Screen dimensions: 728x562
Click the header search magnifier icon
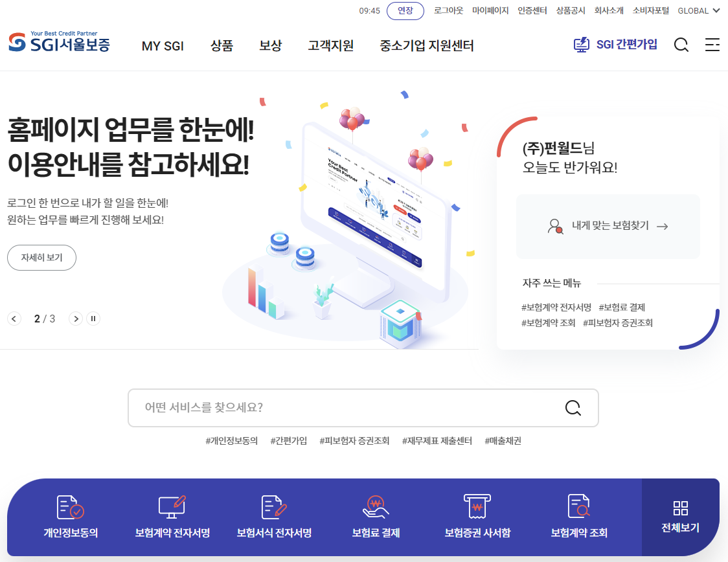(x=681, y=45)
